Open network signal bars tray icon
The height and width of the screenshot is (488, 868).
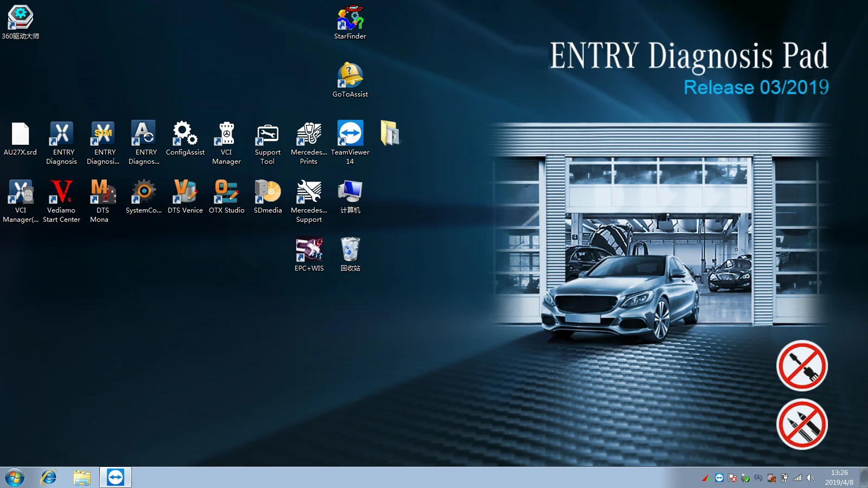[797, 478]
